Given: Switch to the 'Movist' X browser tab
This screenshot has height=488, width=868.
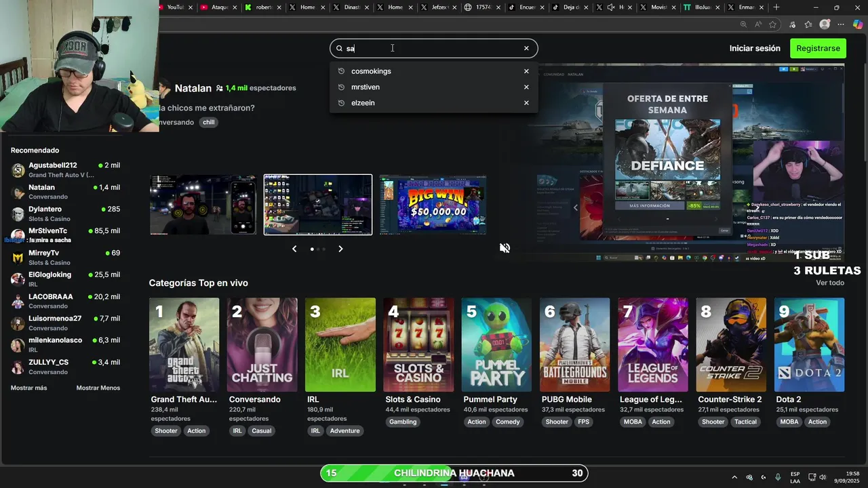Looking at the screenshot, I should point(658,7).
